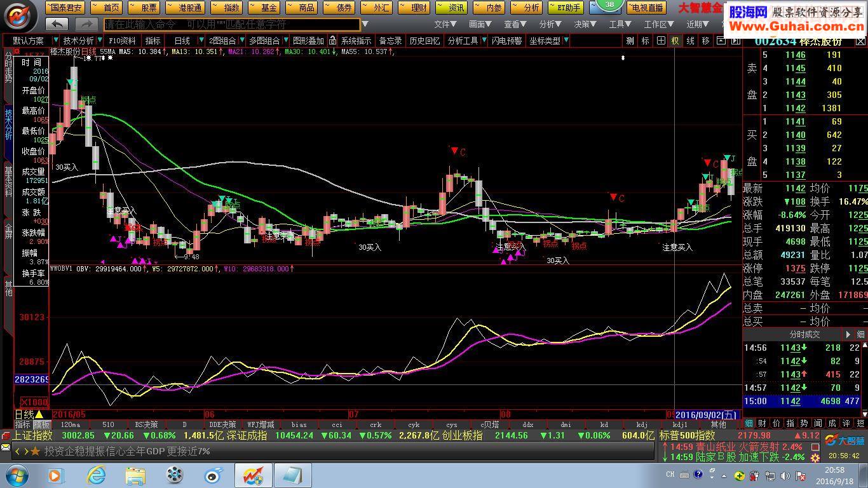Click the 大智慧 logo at bottom right
Viewport: 868px width, 488px height.
(x=844, y=440)
